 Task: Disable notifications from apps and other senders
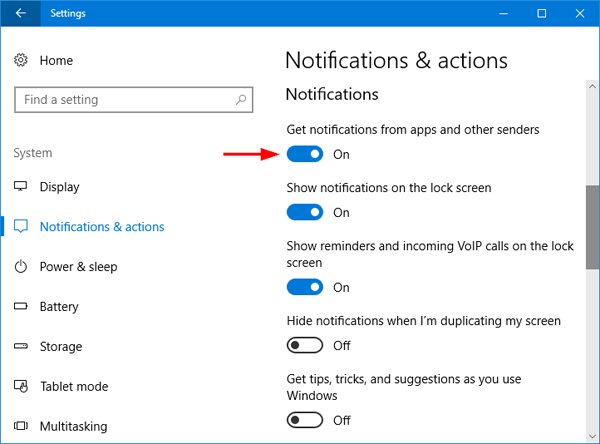tap(305, 154)
